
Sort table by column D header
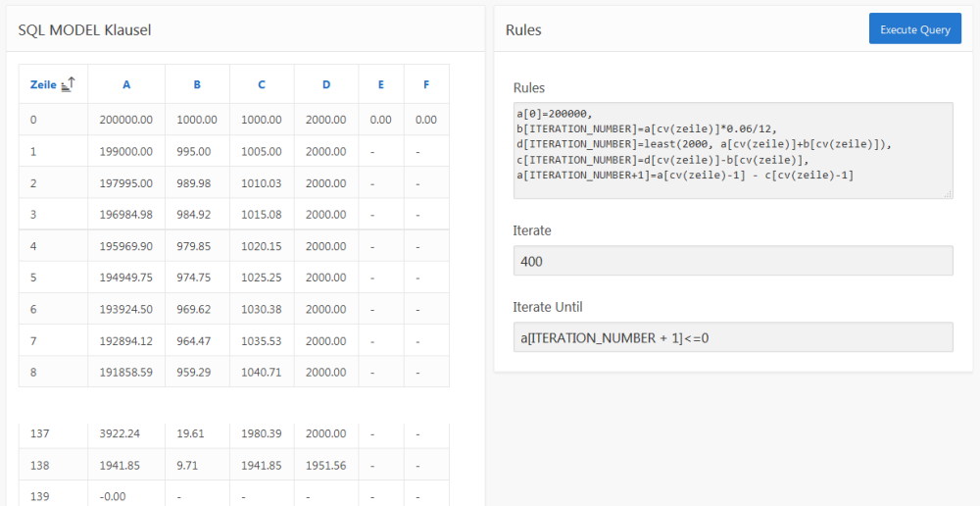[326, 84]
